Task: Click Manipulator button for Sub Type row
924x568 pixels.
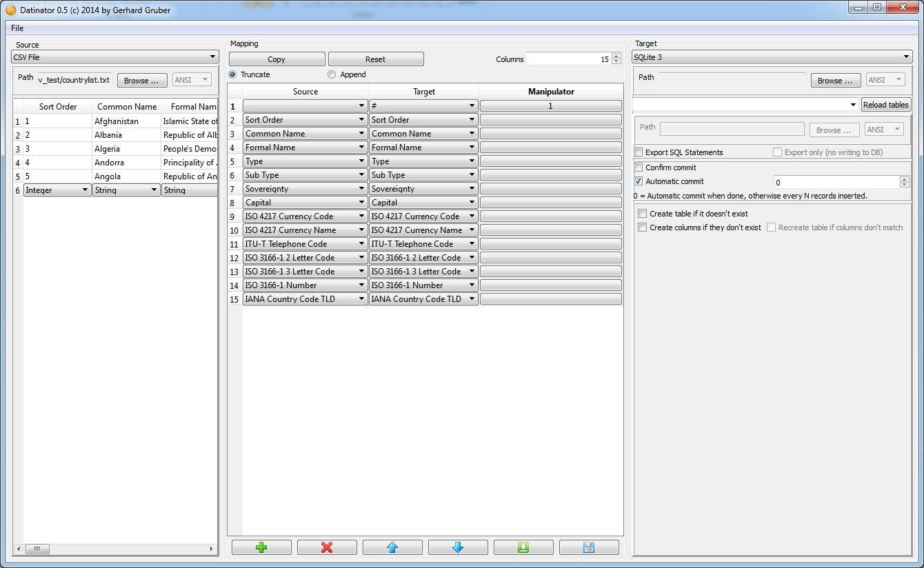Action: (550, 175)
